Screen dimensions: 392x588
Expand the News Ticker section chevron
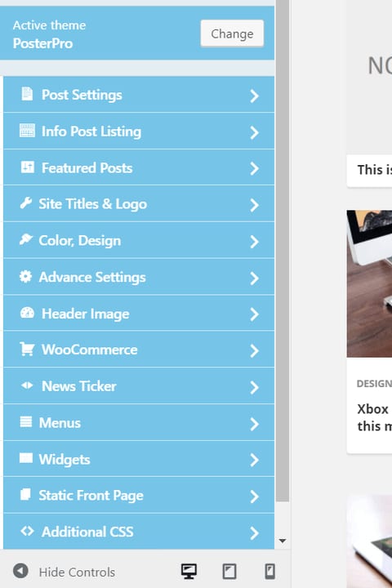coord(254,387)
